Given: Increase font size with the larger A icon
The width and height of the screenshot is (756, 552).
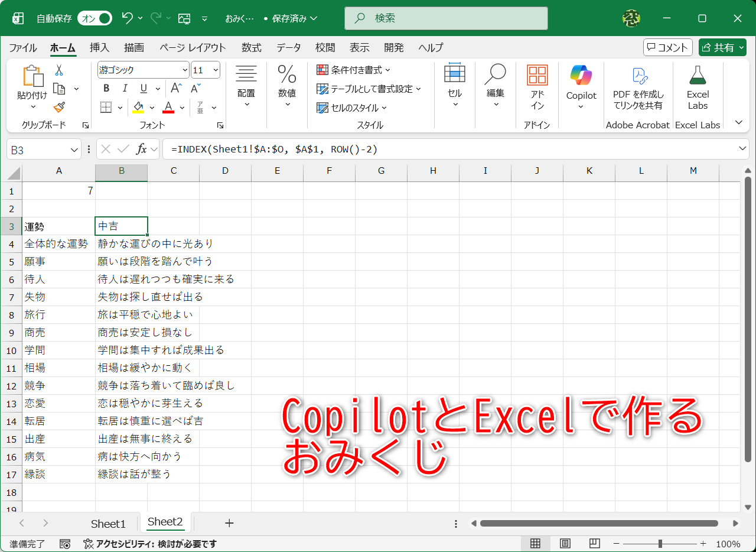Looking at the screenshot, I should coord(175,89).
